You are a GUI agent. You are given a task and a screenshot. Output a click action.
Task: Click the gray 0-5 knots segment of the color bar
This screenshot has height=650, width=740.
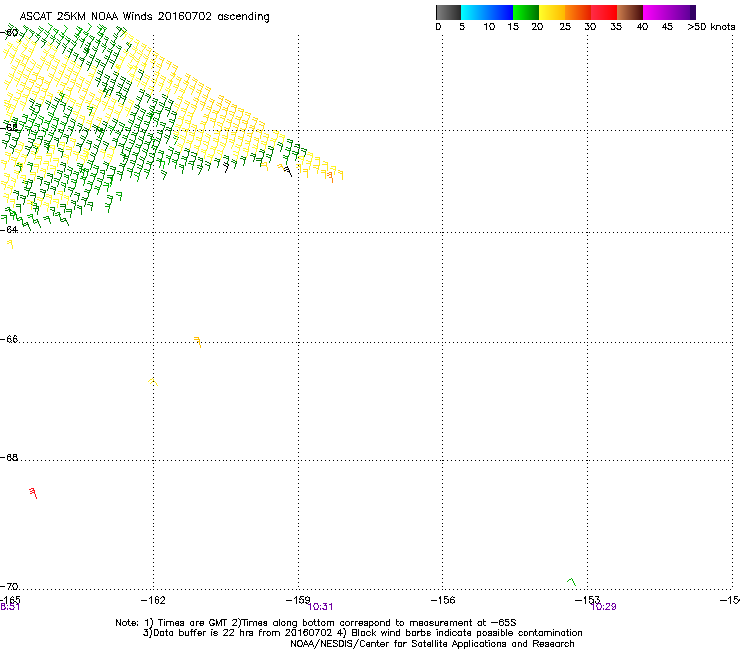pyautogui.click(x=448, y=12)
